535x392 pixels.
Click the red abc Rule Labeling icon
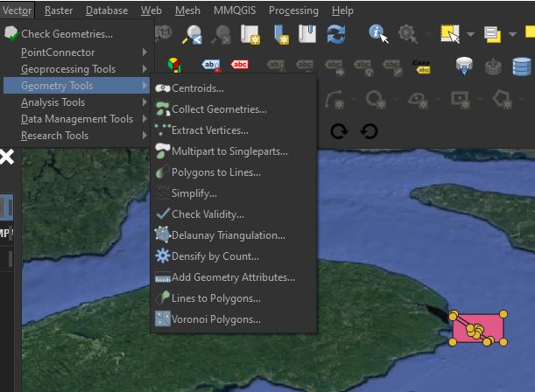click(x=240, y=65)
